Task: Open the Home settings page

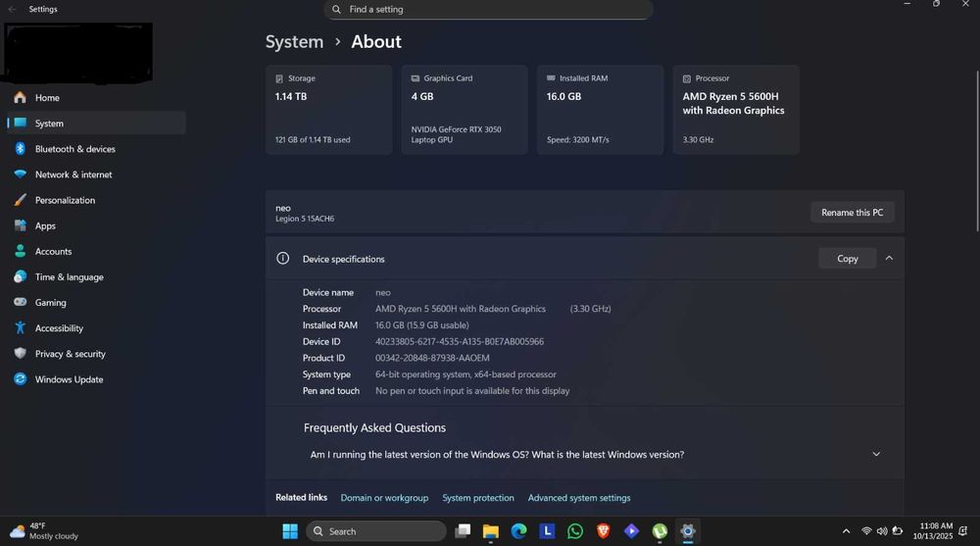Action: point(96,98)
